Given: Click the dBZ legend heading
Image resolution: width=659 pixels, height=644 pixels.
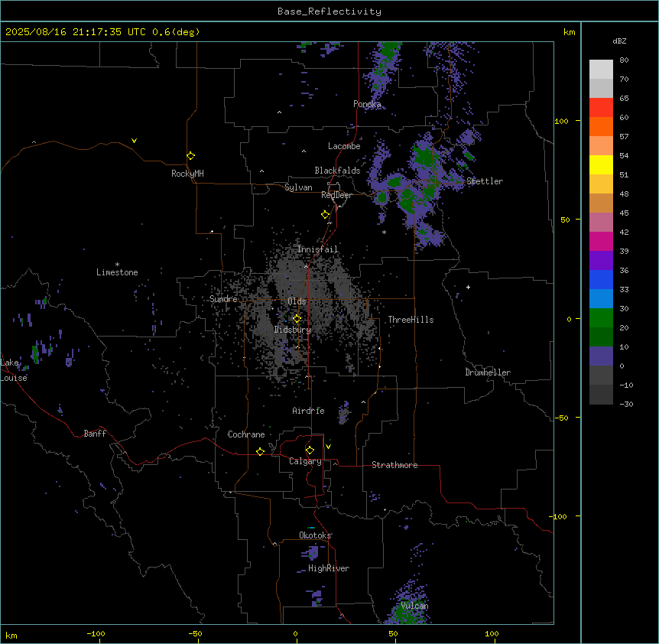Looking at the screenshot, I should click(x=619, y=41).
